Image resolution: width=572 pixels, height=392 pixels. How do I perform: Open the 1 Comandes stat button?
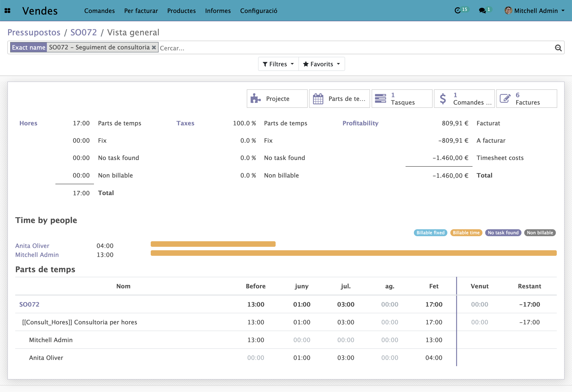(x=464, y=99)
